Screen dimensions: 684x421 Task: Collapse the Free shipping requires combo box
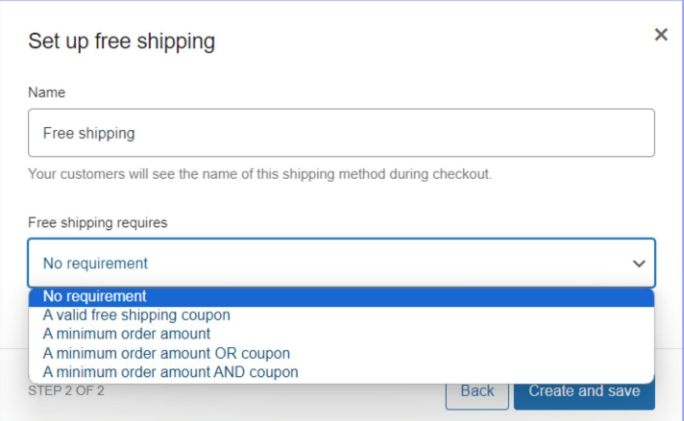(x=341, y=263)
